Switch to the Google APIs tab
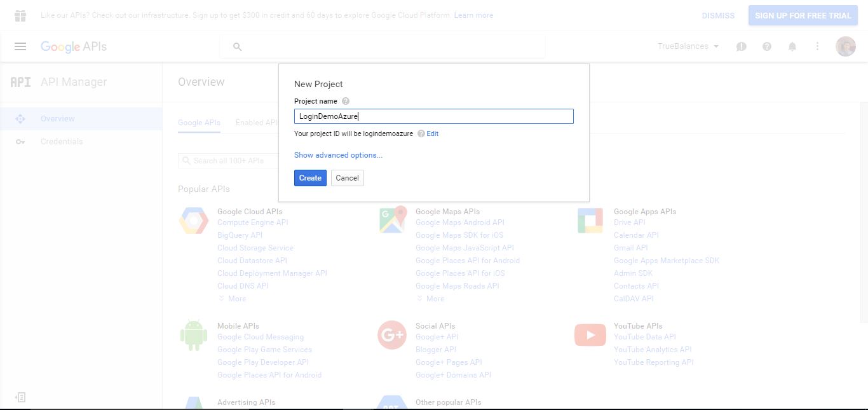868x410 pixels. tap(199, 123)
